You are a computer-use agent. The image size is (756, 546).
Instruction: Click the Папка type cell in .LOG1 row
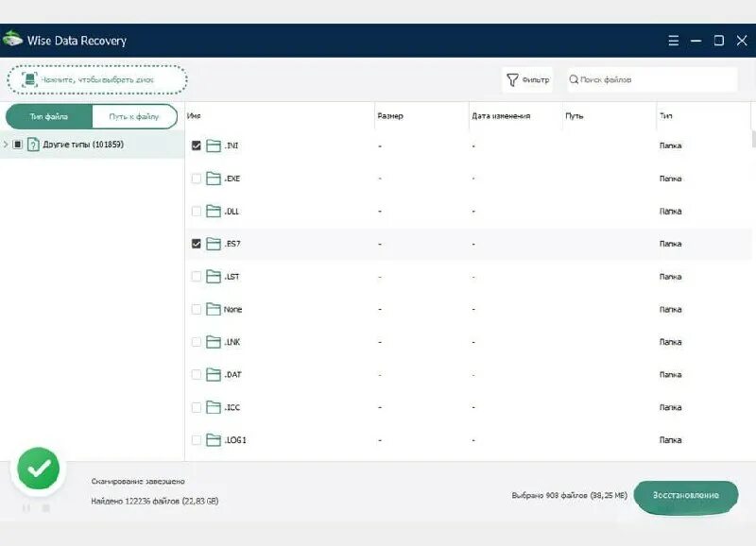point(670,440)
